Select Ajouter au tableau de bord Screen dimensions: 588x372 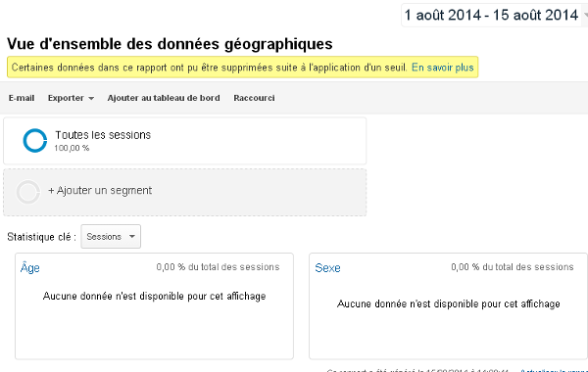[164, 98]
